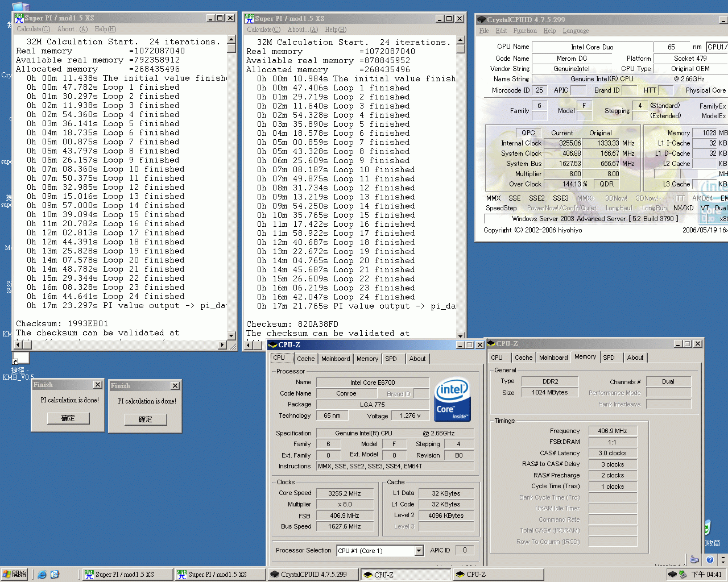Click the Intel Core E6700 name field
The image size is (728, 582).
(x=373, y=383)
